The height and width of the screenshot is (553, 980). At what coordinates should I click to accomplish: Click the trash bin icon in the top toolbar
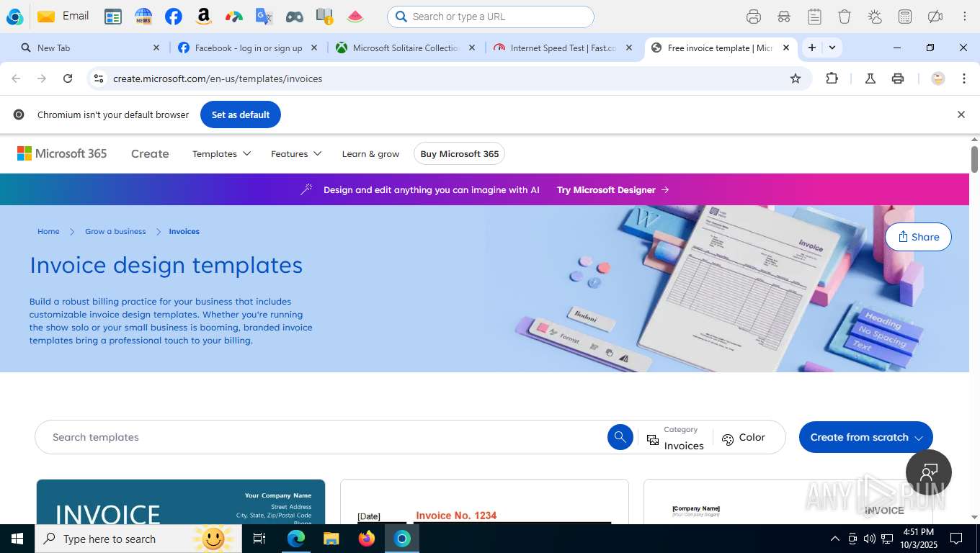click(845, 17)
